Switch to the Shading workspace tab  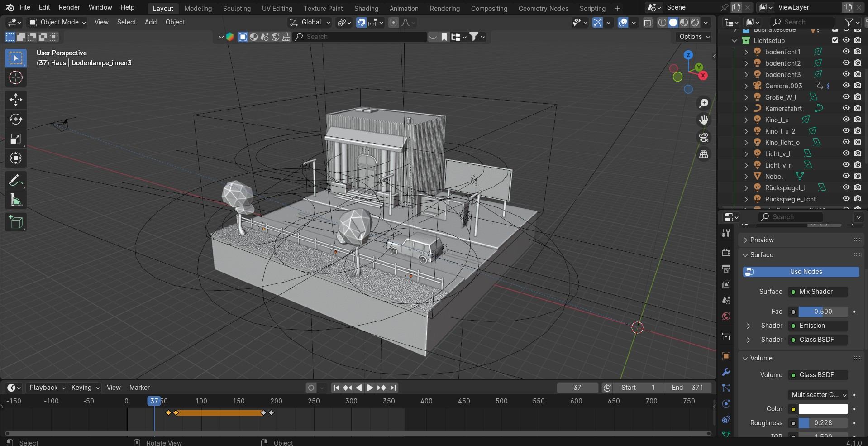(x=366, y=8)
